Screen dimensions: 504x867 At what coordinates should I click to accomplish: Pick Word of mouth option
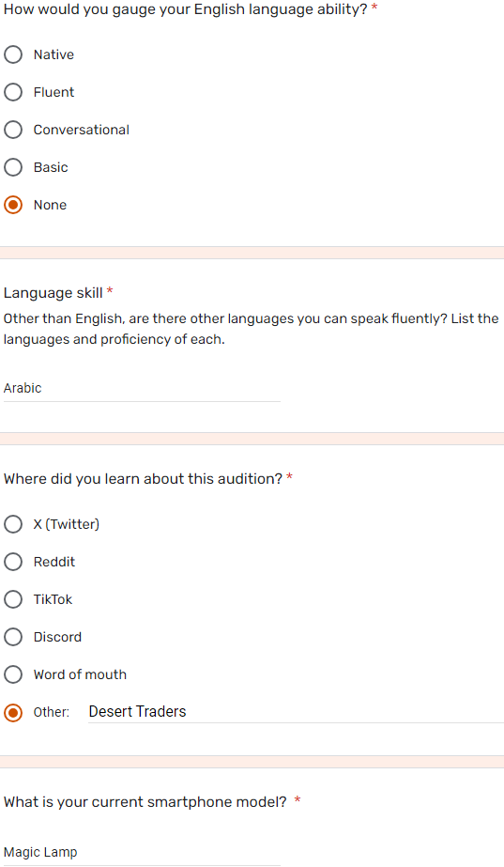coord(13,674)
